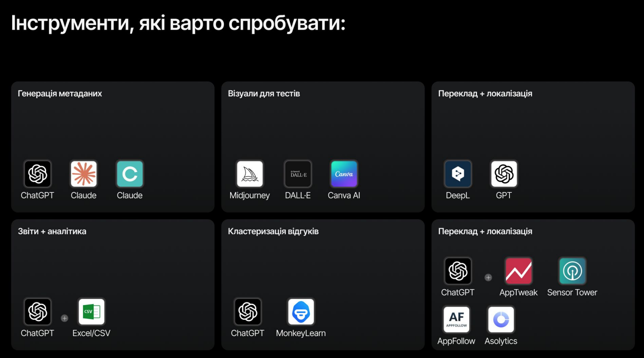Click the AppFollow AF icon

[457, 319]
